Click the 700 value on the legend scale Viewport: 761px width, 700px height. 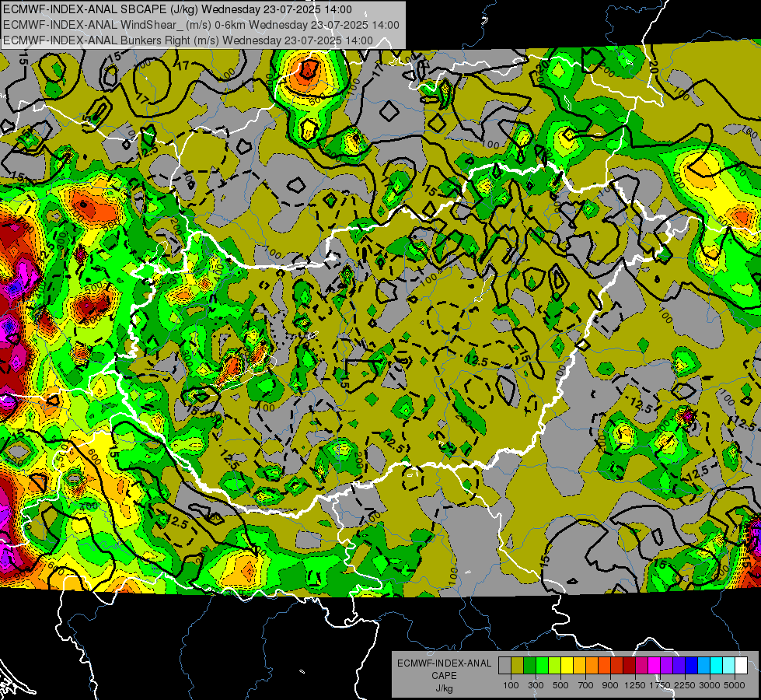[x=586, y=685]
